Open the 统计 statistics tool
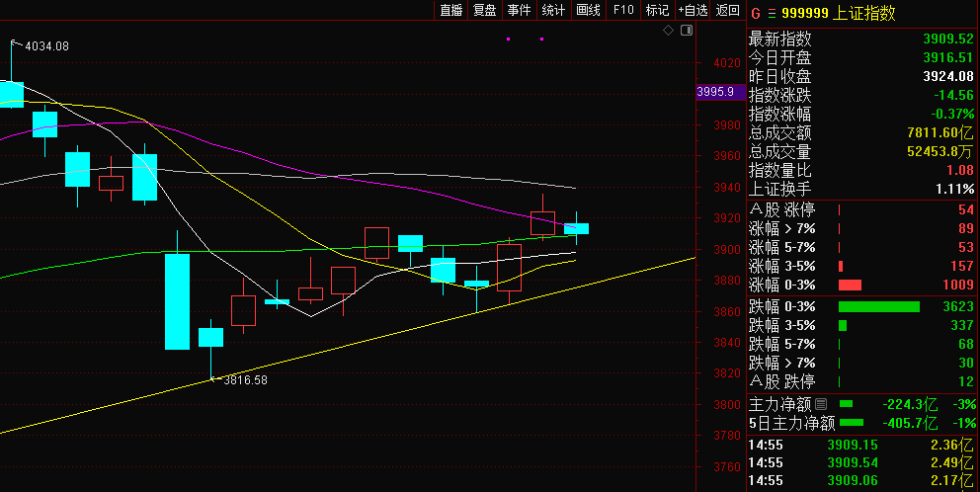The height and width of the screenshot is (492, 980). [x=553, y=10]
